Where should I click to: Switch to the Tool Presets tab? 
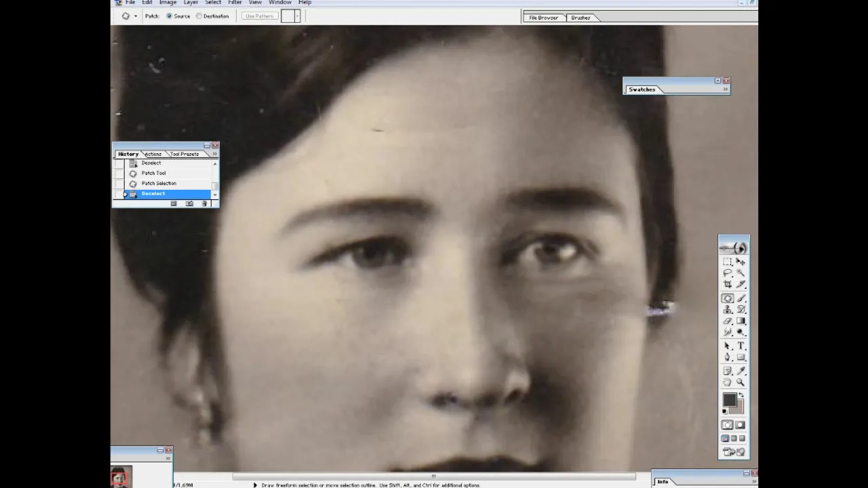point(184,154)
